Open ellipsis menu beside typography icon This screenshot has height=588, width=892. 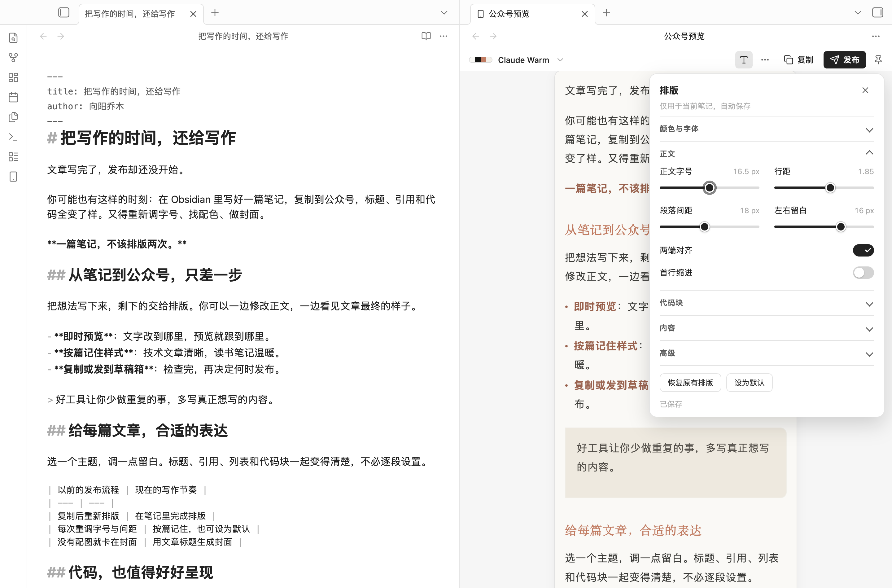click(765, 60)
